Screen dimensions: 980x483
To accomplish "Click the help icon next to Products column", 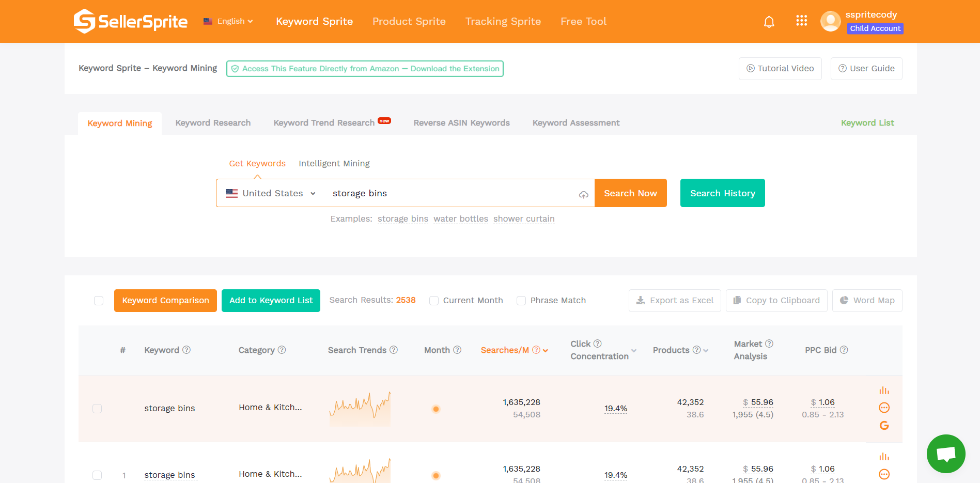I will tap(696, 350).
